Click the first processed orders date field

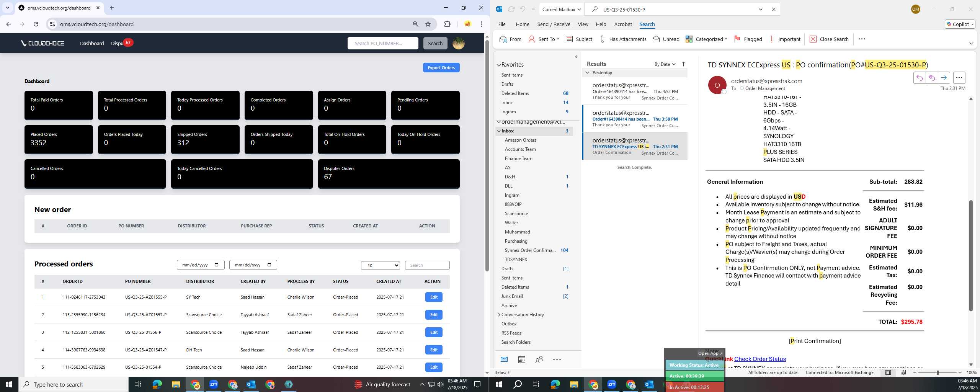tap(201, 265)
